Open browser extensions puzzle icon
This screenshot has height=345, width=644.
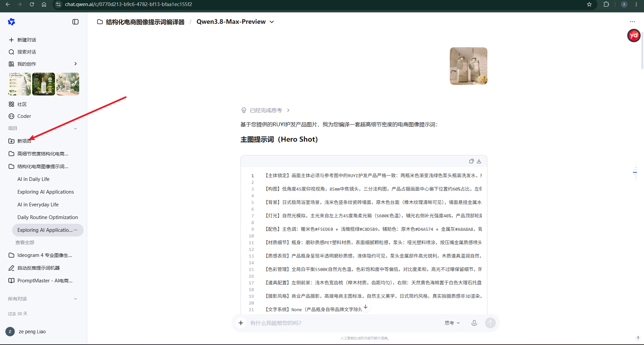pos(606,4)
